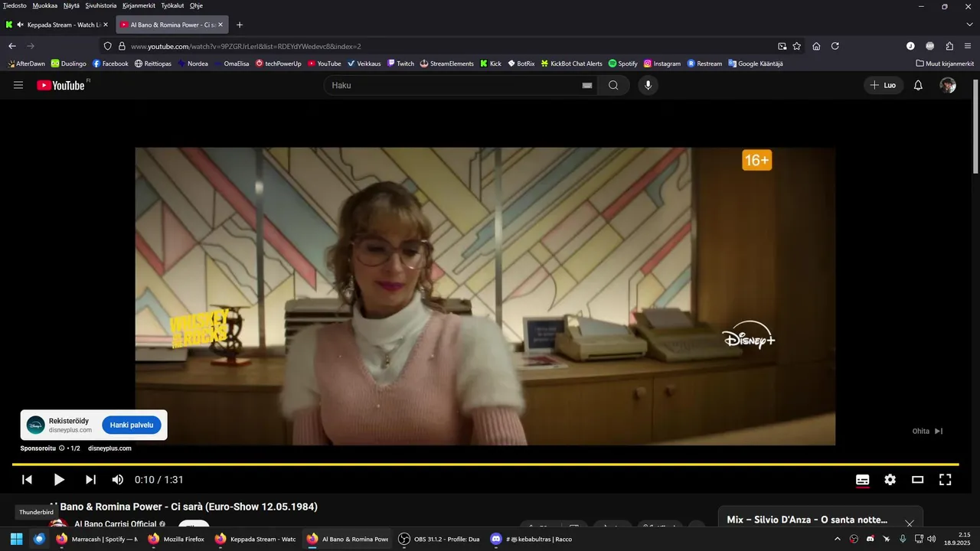Open the Muokkaa menu
980x551 pixels.
tap(45, 5)
